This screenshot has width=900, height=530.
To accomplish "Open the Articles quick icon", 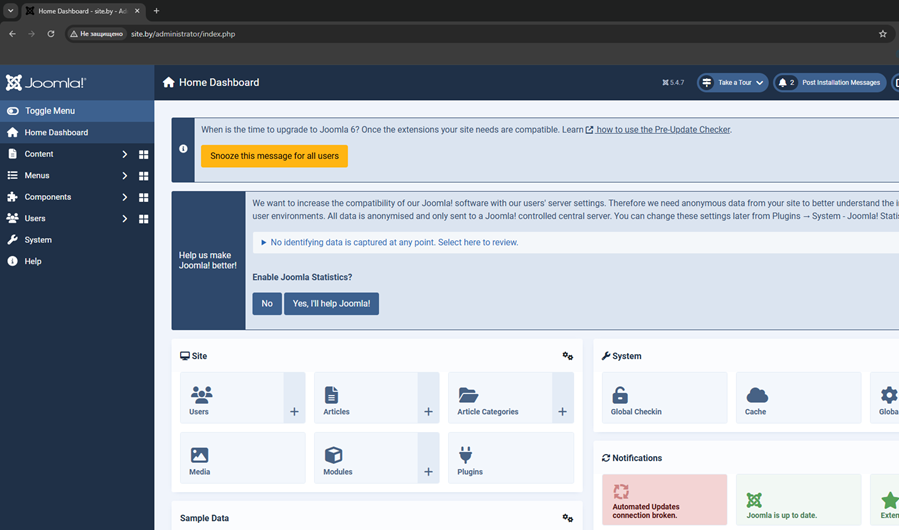I will pyautogui.click(x=366, y=398).
